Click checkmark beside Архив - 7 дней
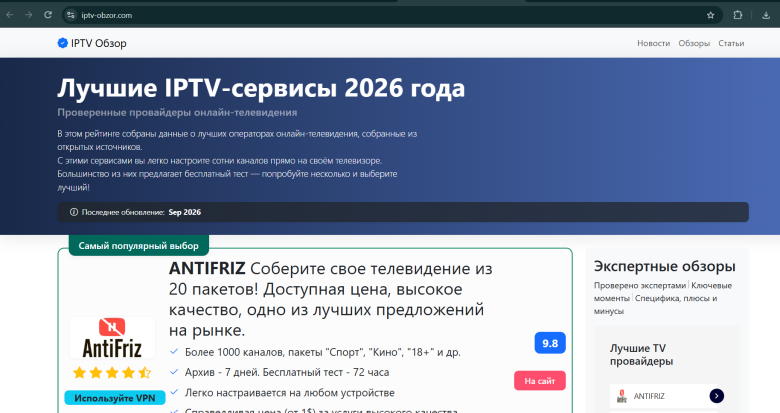This screenshot has width=780, height=413. pyautogui.click(x=174, y=372)
